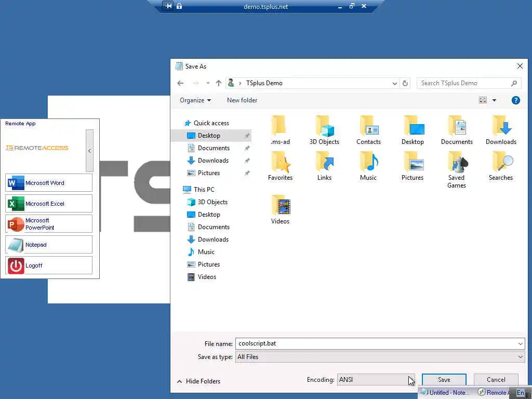Open the Videos folder icon in file list
532x399 pixels.
280,209
